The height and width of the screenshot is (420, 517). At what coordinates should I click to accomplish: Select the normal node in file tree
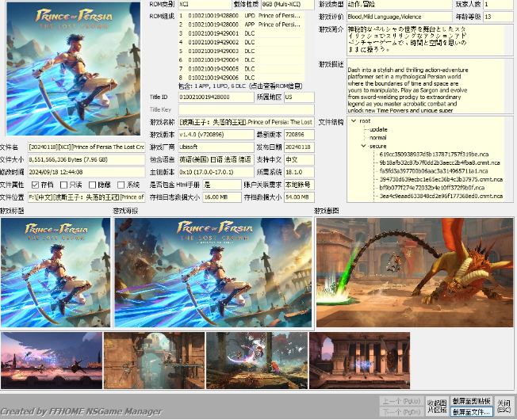pos(378,138)
